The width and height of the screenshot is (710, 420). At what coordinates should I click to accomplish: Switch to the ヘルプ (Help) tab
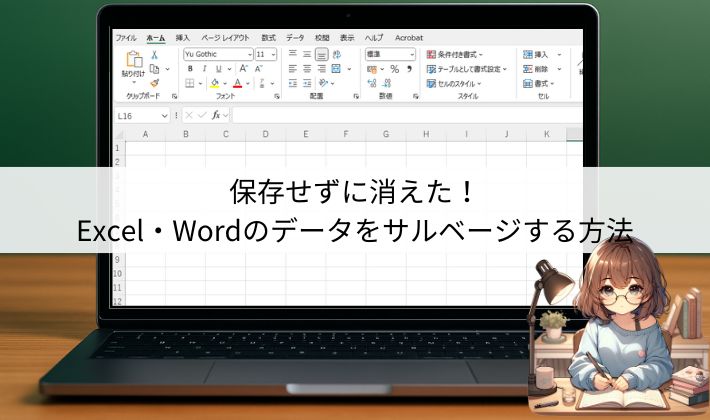tap(374, 38)
